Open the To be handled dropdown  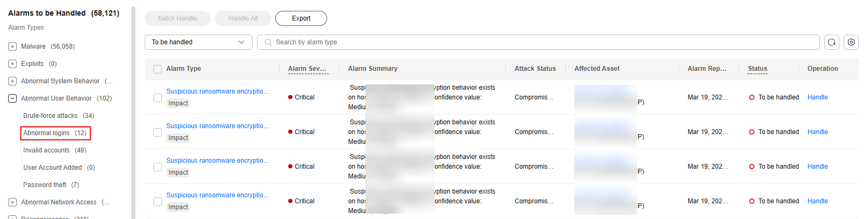199,42
